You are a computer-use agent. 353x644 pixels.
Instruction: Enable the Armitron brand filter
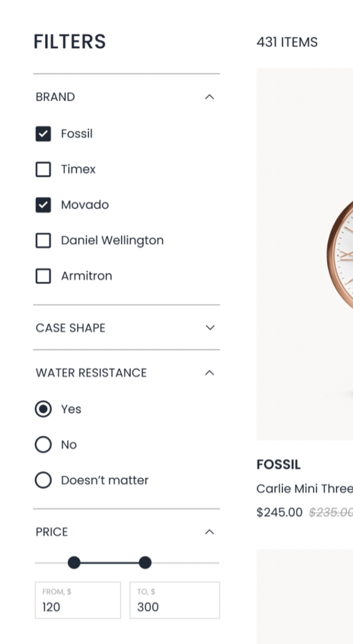pos(43,276)
